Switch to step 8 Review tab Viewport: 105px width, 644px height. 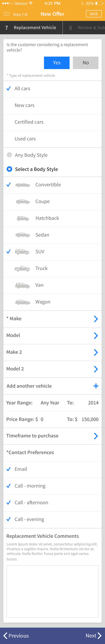(84, 28)
